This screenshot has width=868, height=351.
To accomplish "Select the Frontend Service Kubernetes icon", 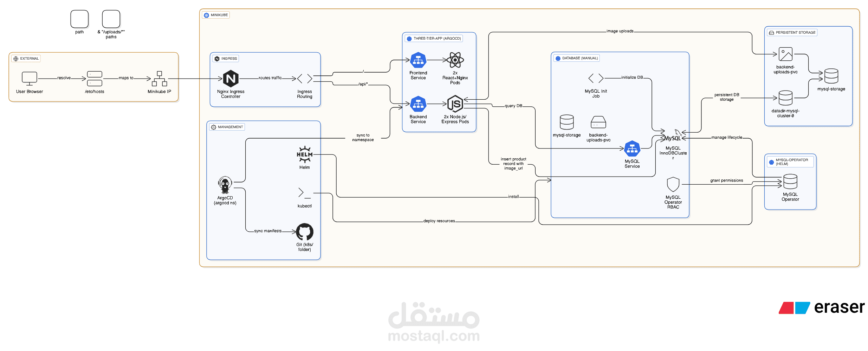I will tap(418, 60).
